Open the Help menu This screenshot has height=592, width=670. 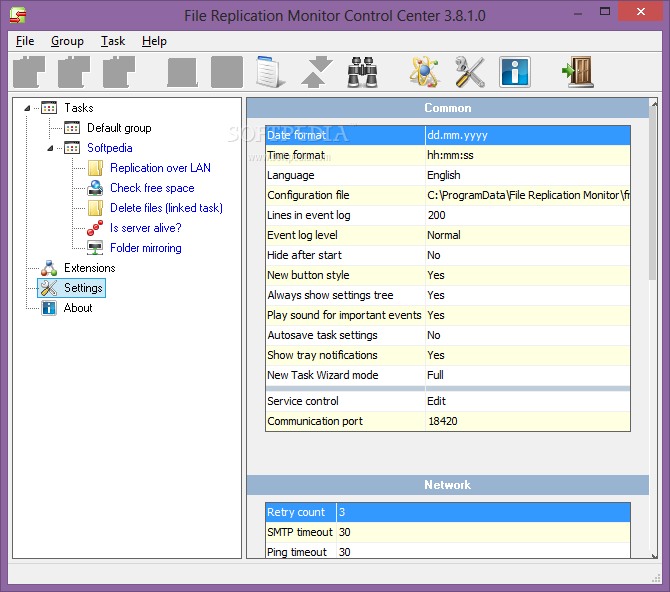(x=154, y=41)
